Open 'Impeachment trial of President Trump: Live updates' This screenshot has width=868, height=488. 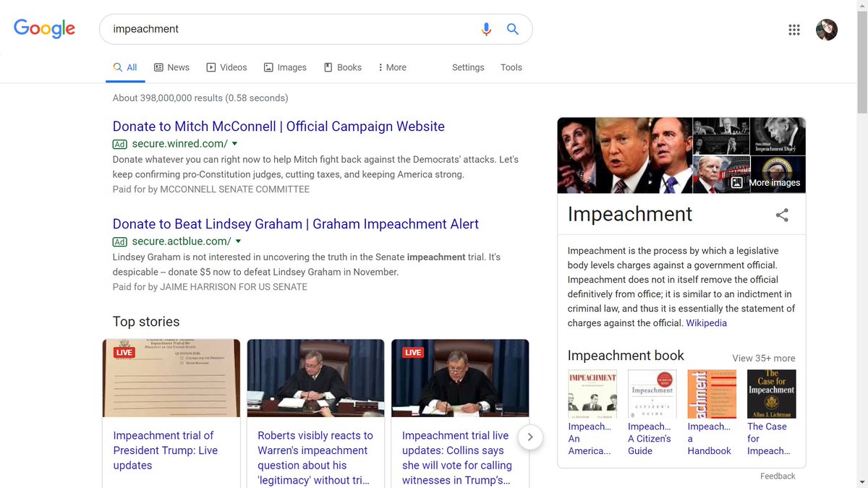tap(166, 450)
